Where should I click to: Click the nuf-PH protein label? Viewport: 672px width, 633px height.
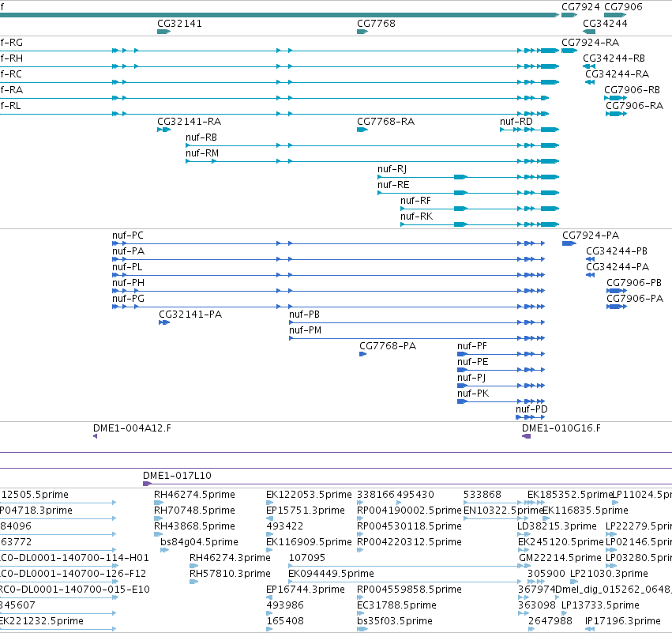pos(128,284)
